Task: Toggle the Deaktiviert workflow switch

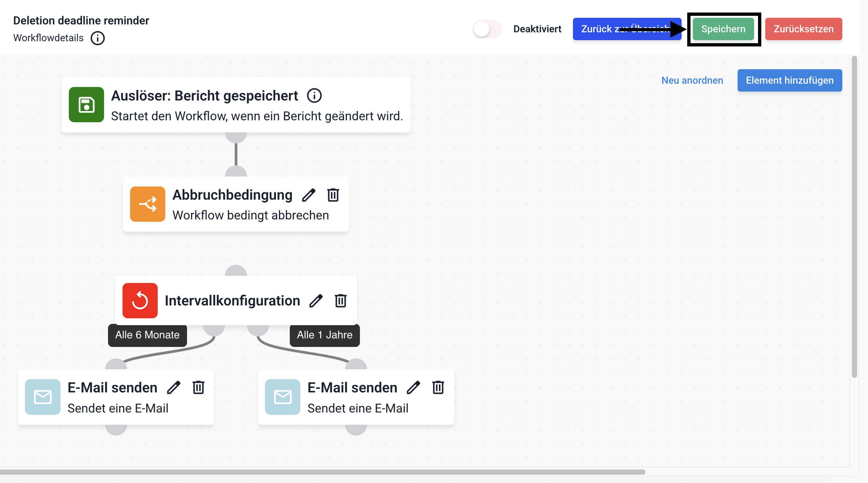Action: click(487, 29)
